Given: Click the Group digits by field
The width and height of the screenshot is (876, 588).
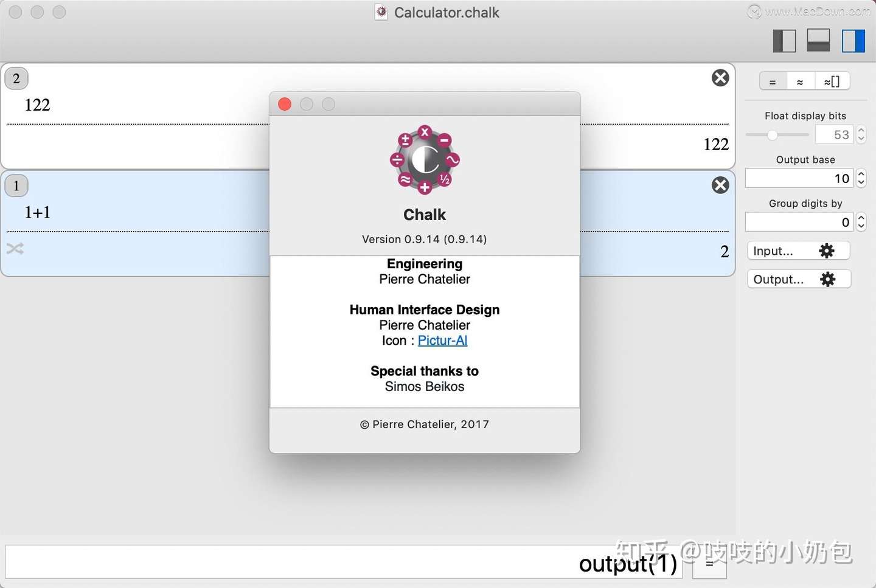Looking at the screenshot, I should pos(799,222).
